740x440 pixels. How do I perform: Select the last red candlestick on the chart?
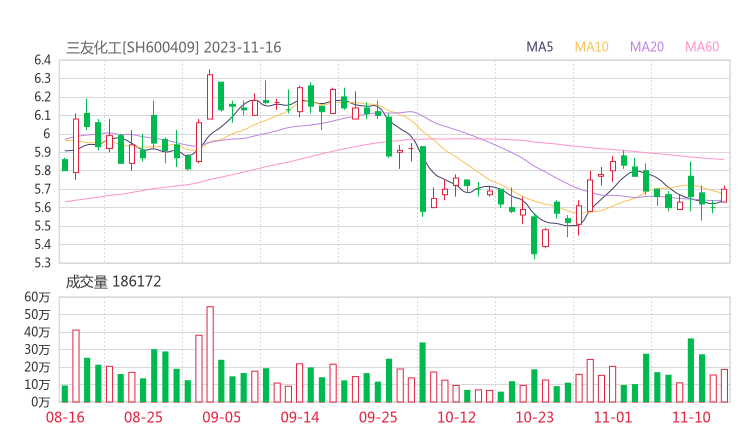coord(724,195)
